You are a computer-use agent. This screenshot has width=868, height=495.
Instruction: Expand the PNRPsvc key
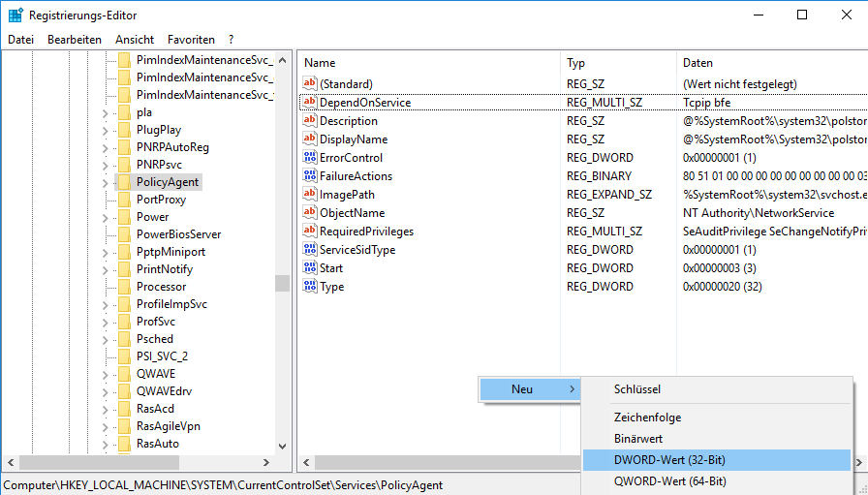click(106, 166)
